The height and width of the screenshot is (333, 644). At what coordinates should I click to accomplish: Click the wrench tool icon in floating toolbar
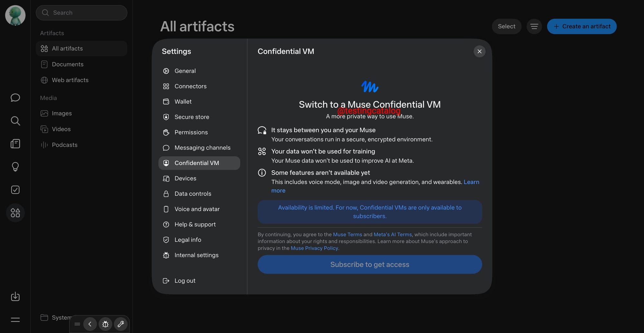[121, 324]
